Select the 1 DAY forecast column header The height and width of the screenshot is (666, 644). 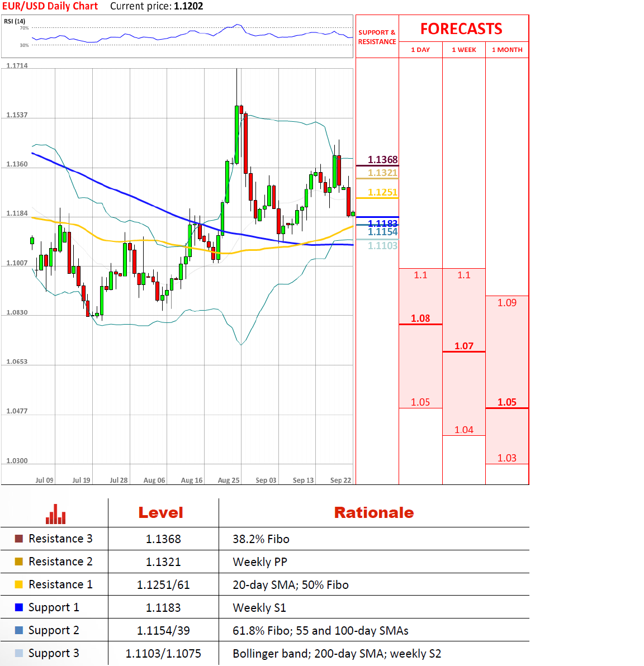coord(420,50)
